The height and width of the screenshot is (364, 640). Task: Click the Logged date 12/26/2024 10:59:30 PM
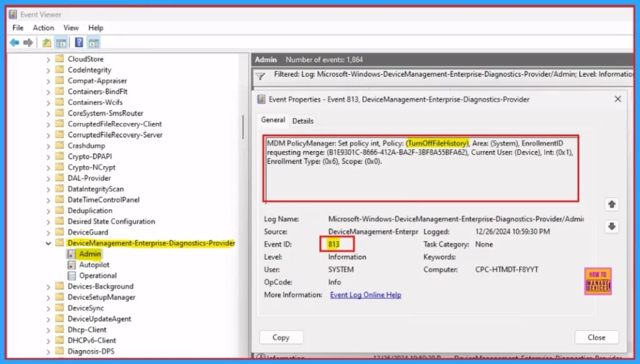512,232
